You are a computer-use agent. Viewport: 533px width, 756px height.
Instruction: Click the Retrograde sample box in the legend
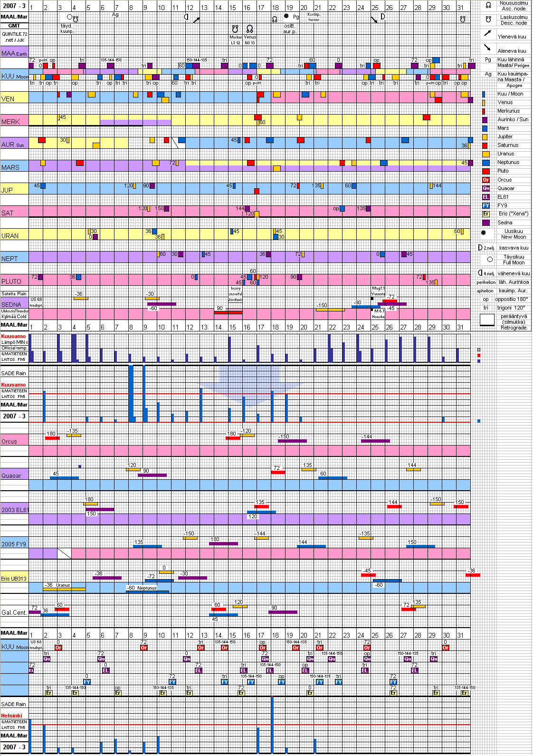(487, 320)
